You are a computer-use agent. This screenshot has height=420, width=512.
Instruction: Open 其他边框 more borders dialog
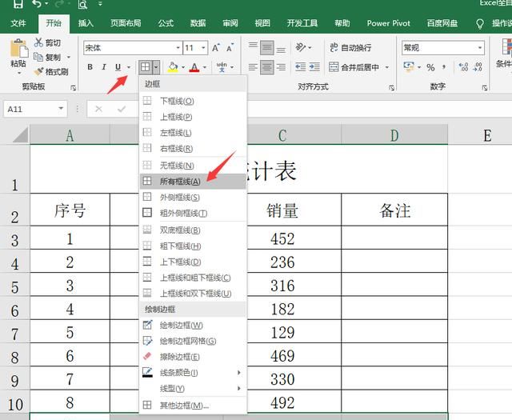[x=193, y=406]
